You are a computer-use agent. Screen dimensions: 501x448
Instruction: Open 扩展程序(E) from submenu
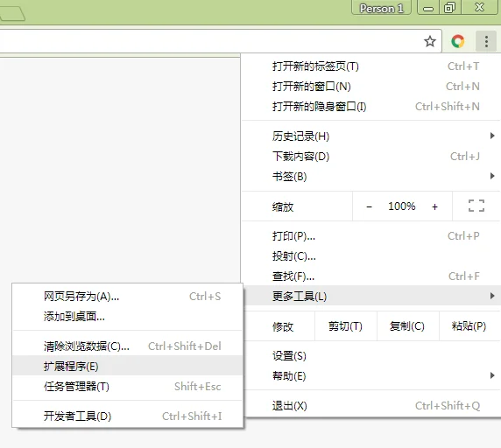pos(127,366)
